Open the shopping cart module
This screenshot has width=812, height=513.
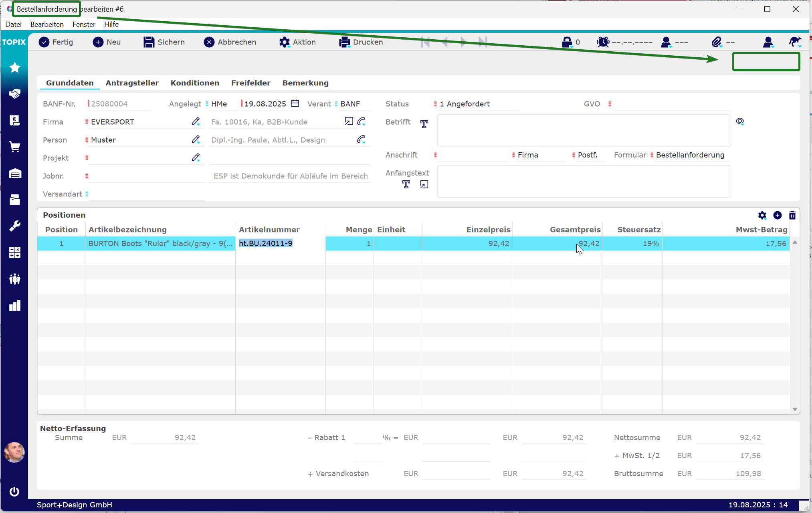point(15,147)
